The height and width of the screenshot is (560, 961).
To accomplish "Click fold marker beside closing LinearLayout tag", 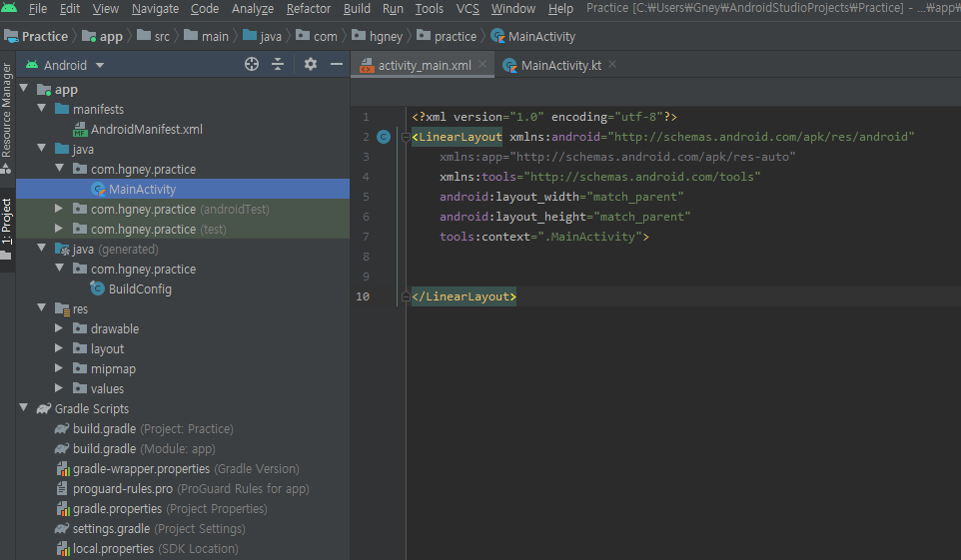I will coord(406,296).
